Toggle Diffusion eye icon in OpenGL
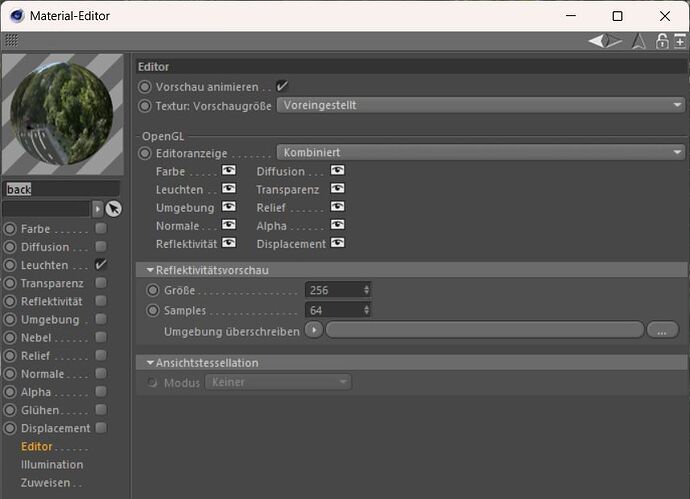Viewport: 690px width, 499px height. (x=338, y=171)
